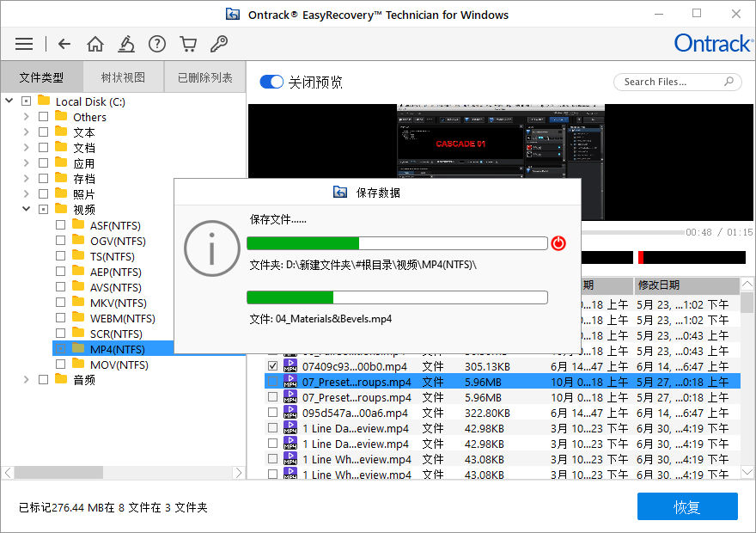Screen dimensions: 756x533
Task: Open the microscope scan tools icon
Action: [126, 44]
